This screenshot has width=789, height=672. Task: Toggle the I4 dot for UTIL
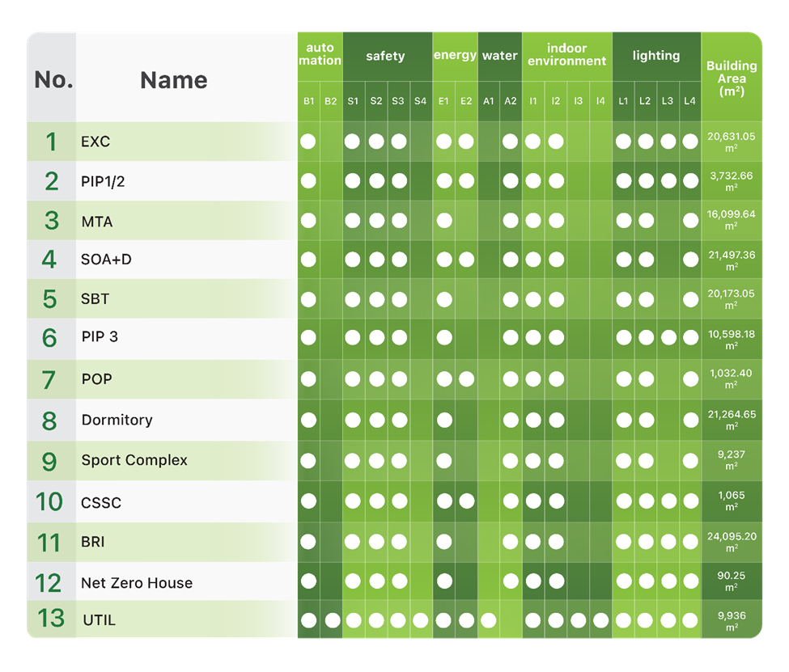point(600,621)
